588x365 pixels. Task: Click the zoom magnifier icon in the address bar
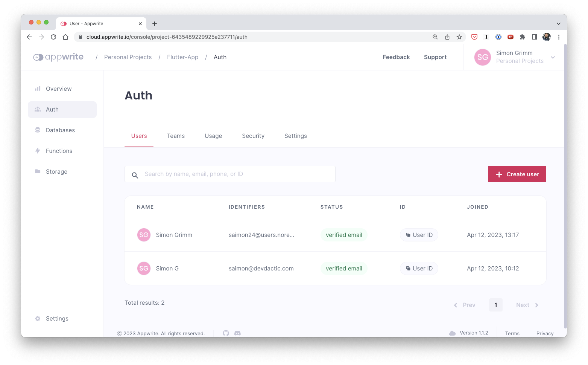point(435,37)
